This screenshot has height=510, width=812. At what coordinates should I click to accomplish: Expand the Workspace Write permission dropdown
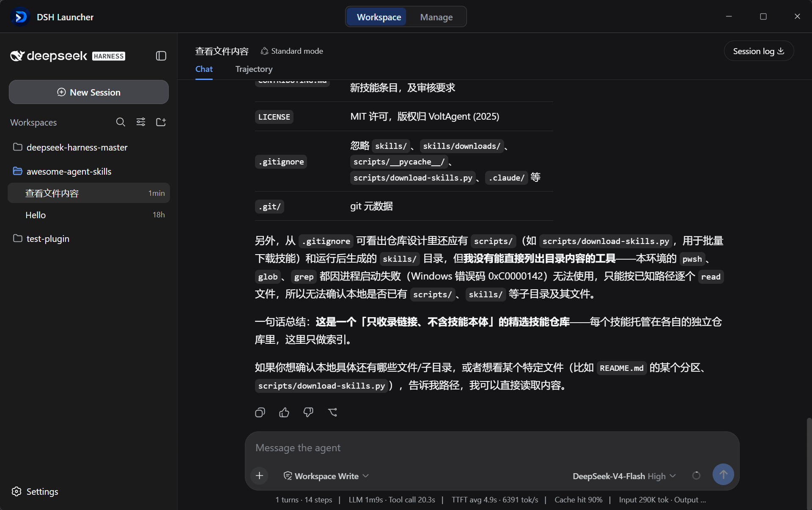(x=326, y=476)
